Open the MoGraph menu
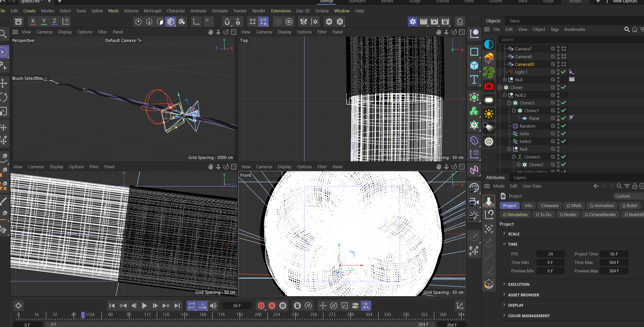Image resolution: width=644 pixels, height=327 pixels. [153, 11]
